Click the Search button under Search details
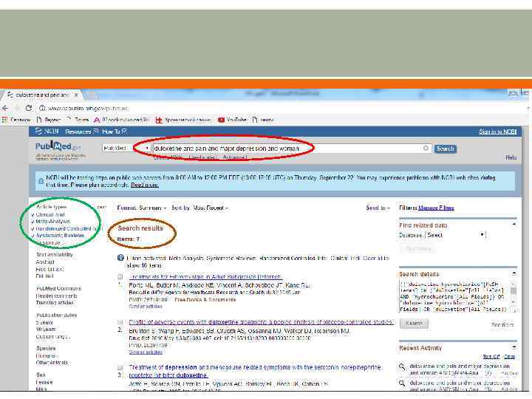This screenshot has height=399, width=532. point(414,324)
